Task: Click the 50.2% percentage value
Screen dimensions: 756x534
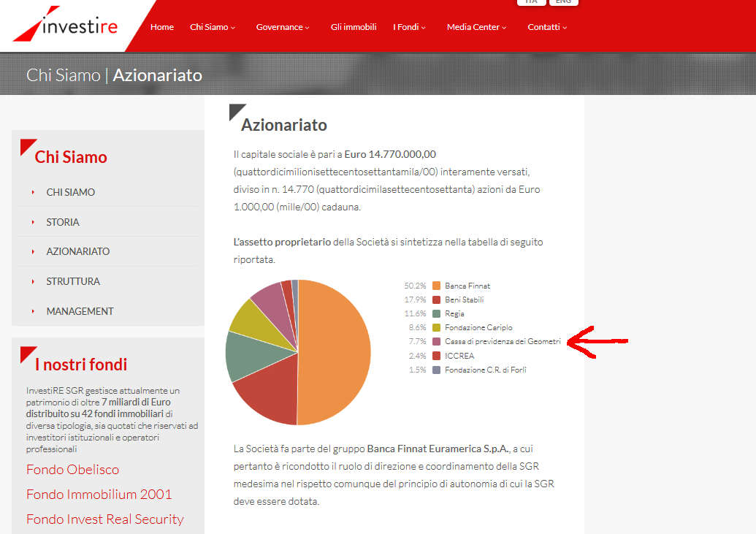Action: click(415, 286)
